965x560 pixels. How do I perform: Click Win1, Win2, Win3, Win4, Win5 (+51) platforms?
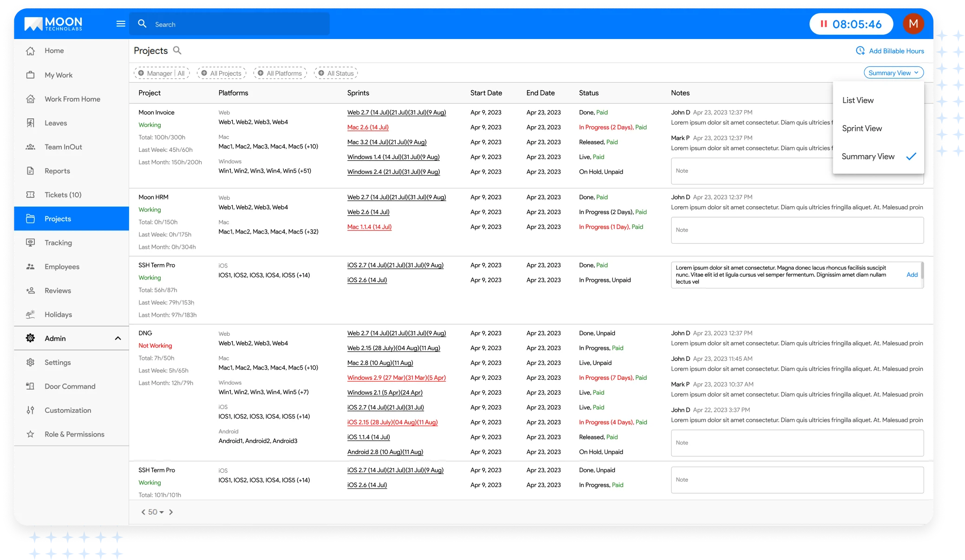coord(265,171)
